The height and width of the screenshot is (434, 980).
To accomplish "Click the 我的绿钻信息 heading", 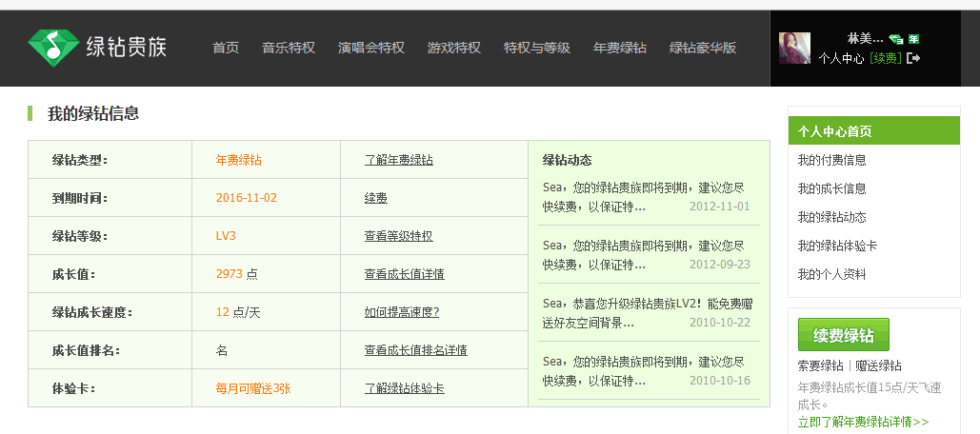I will point(93,113).
